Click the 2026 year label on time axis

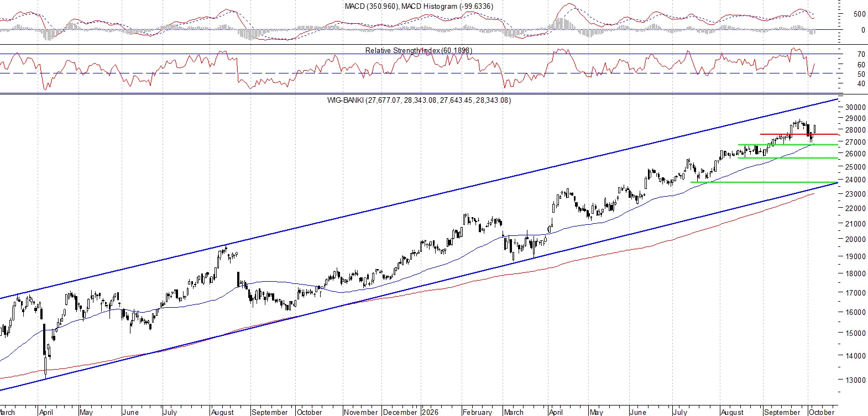tap(430, 412)
